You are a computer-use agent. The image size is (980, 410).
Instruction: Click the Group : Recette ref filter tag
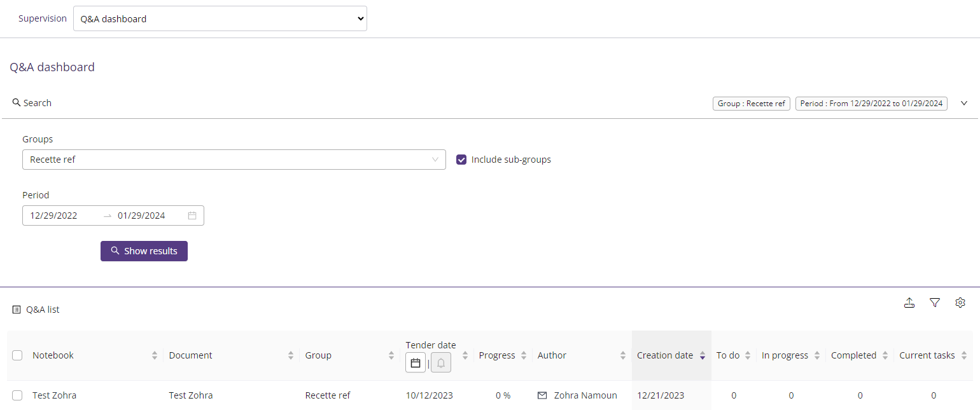click(751, 104)
